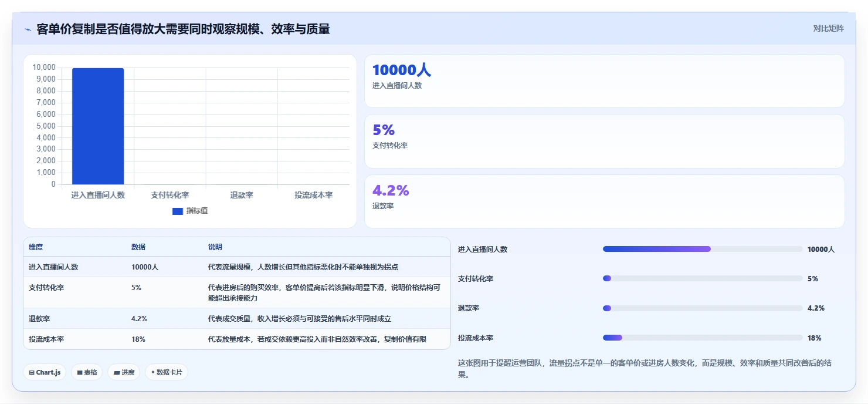
Task: Click the 10000人 stat card
Action: pyautogui.click(x=605, y=81)
